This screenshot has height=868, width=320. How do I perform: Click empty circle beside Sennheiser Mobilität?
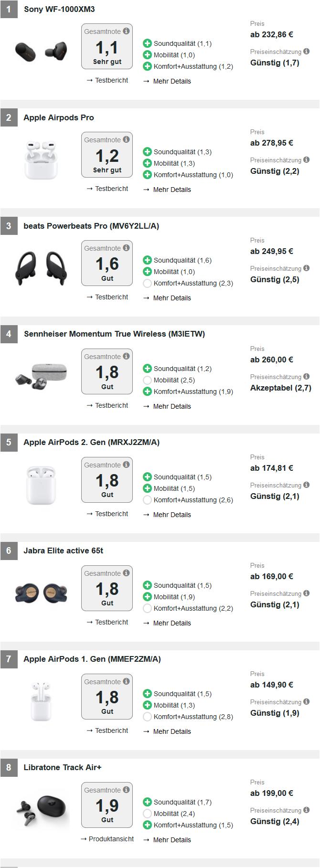point(147,380)
